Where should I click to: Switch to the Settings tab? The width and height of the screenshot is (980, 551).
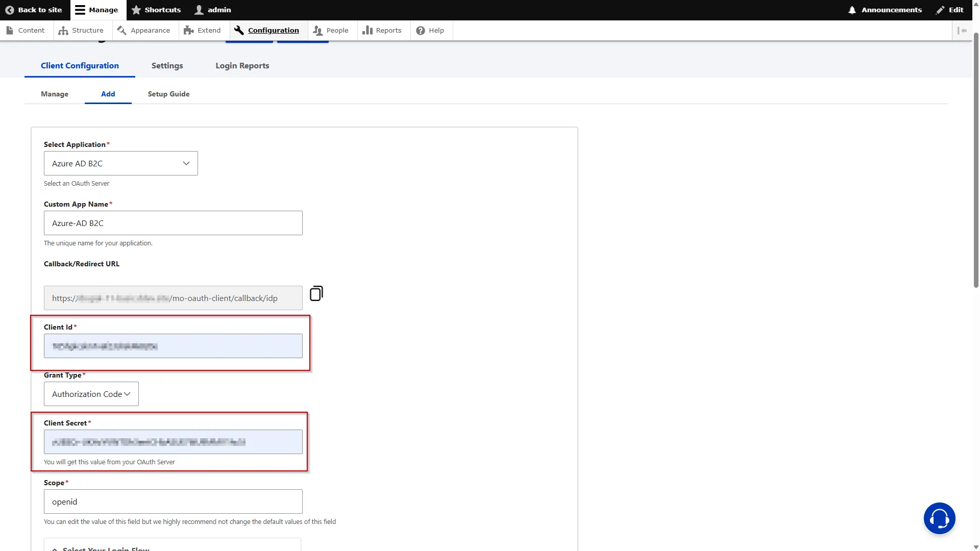tap(167, 65)
